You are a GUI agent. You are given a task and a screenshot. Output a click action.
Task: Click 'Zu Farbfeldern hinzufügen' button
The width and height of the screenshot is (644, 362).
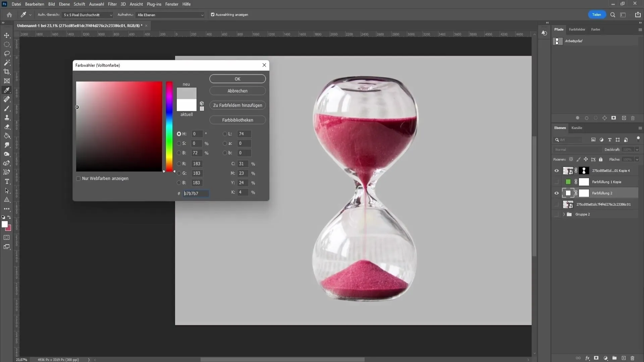coord(237,105)
